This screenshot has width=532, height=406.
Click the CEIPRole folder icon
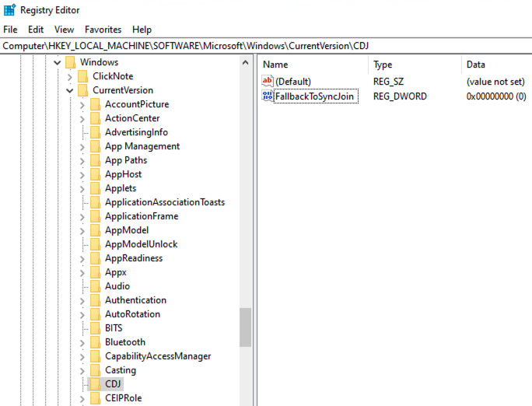[96, 398]
